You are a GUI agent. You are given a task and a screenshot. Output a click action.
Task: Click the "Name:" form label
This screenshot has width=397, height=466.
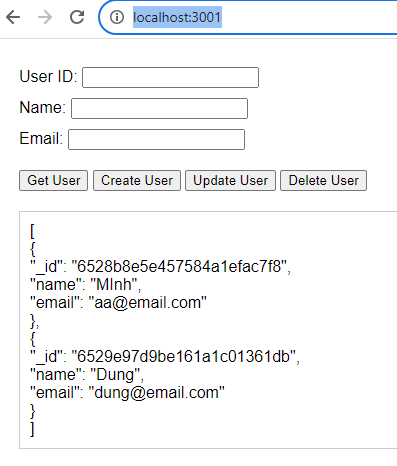(x=43, y=108)
